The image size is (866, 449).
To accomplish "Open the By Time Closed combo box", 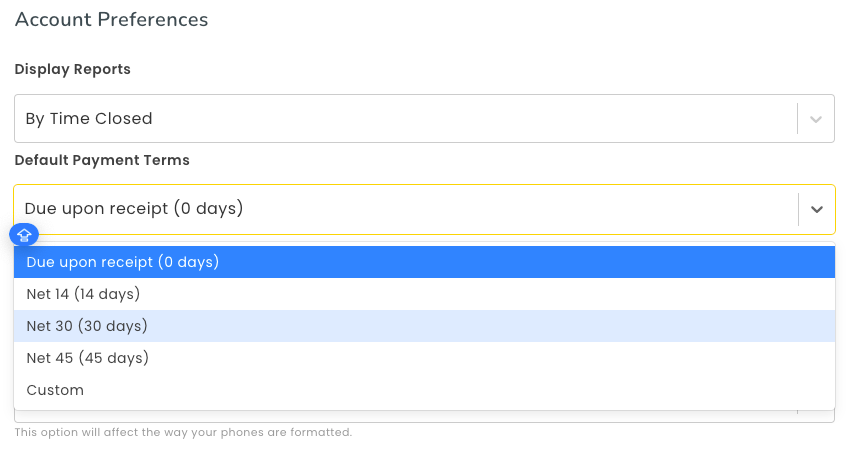I will (424, 118).
